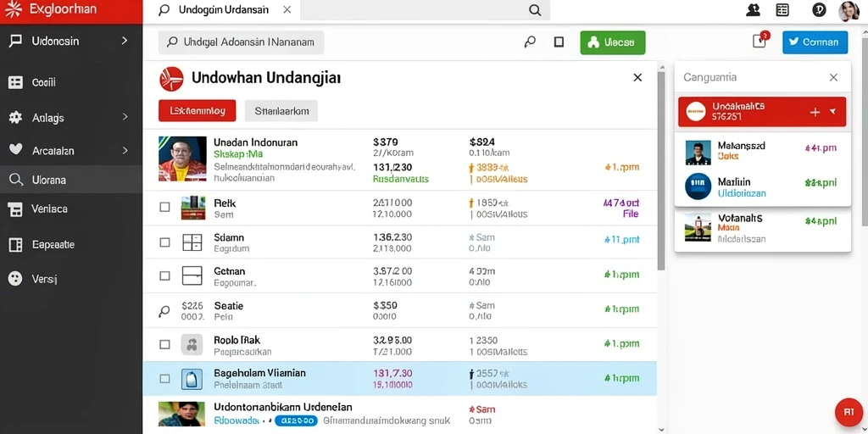This screenshot has height=434, width=868.
Task: Expand the Aolags sidebar chevron
Action: pyautogui.click(x=125, y=117)
